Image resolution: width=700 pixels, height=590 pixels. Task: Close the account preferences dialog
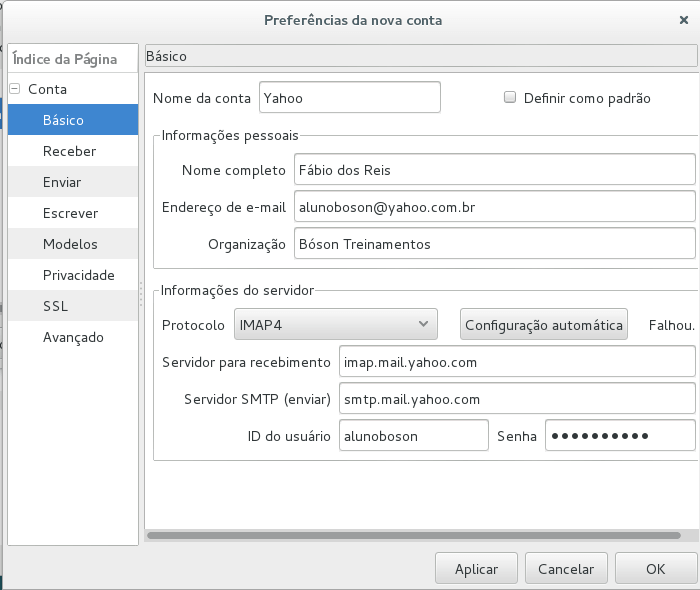[x=682, y=20]
